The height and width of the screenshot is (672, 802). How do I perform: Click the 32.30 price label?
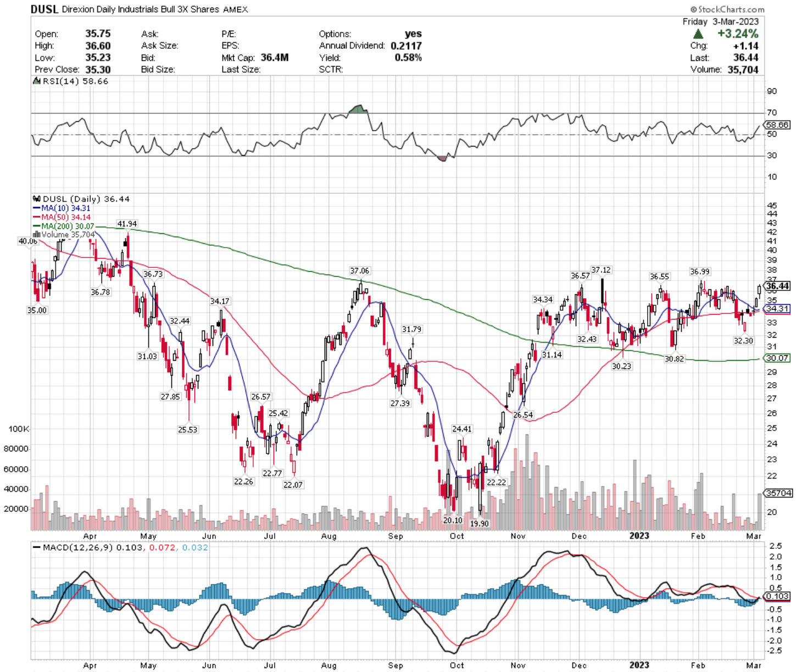743,340
